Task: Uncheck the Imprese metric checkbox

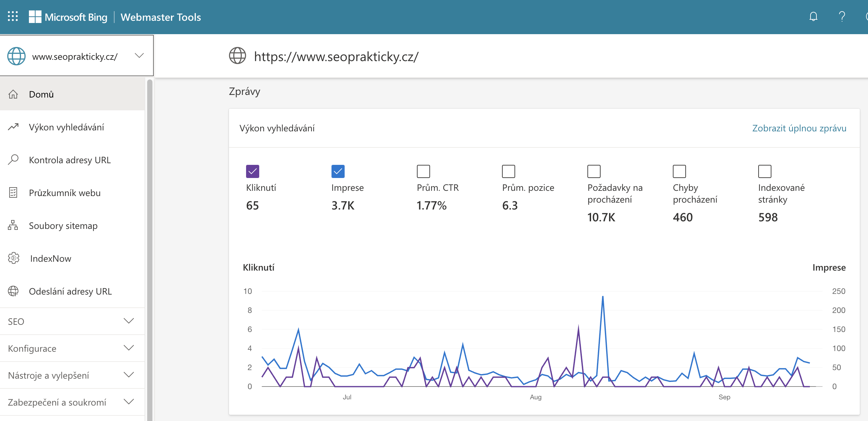Action: coord(338,171)
